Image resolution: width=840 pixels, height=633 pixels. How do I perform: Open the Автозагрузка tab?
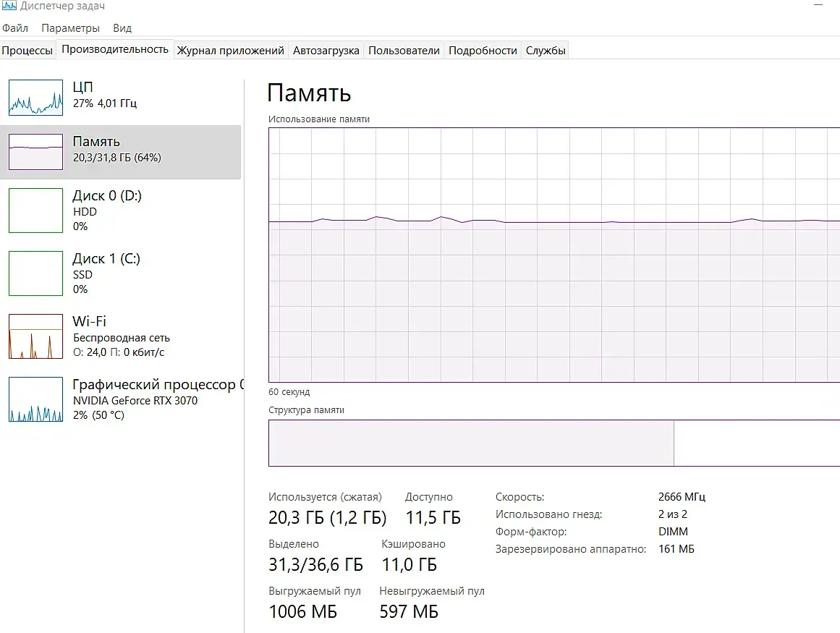326,50
